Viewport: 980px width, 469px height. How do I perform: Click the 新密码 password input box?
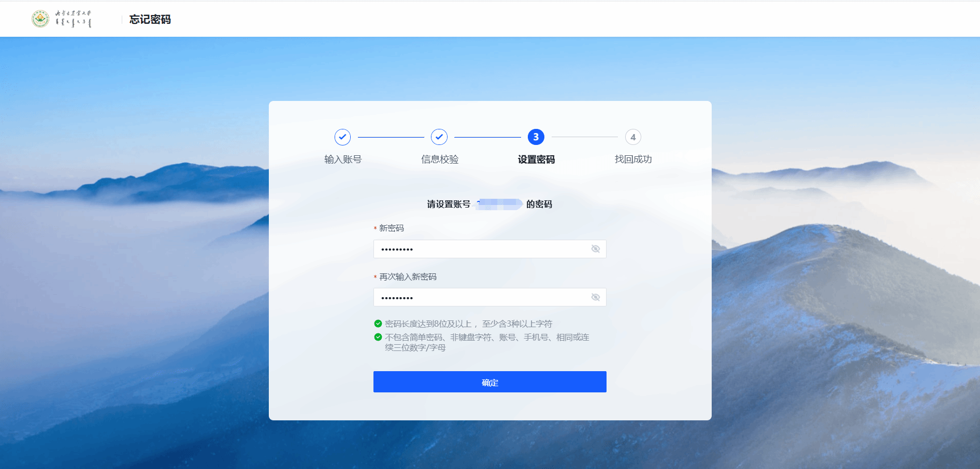[482, 249]
